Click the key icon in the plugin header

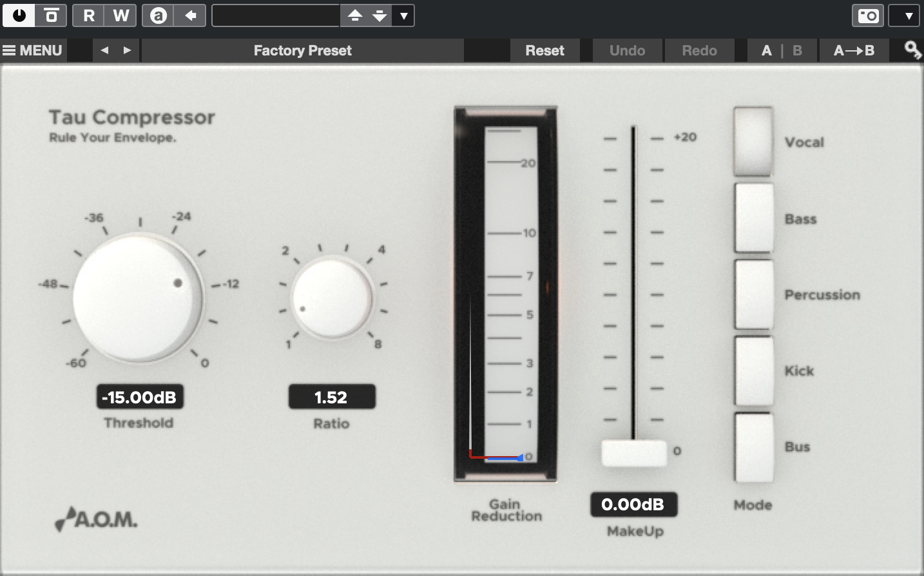912,50
